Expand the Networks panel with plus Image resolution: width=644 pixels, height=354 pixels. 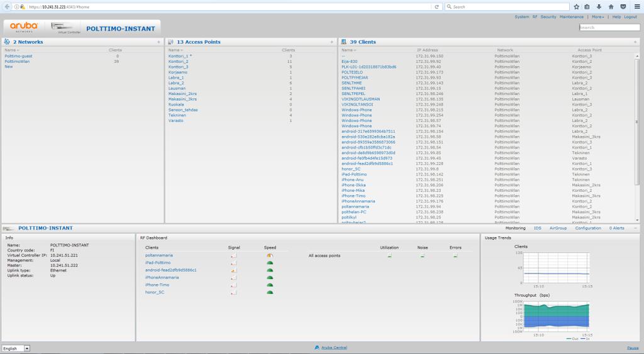(158, 42)
